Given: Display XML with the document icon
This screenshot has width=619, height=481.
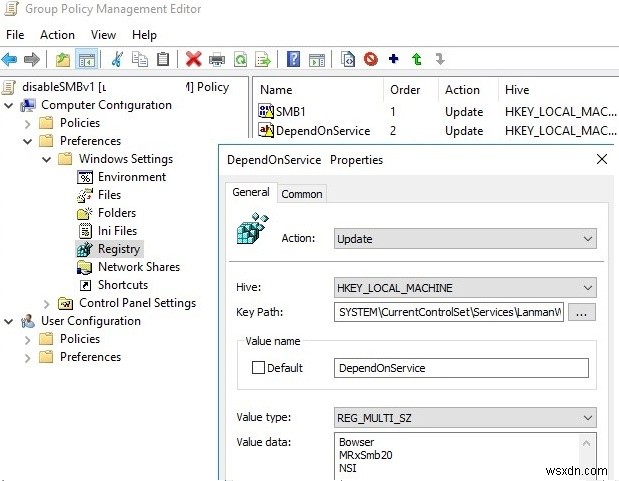Looking at the screenshot, I should click(x=347, y=59).
